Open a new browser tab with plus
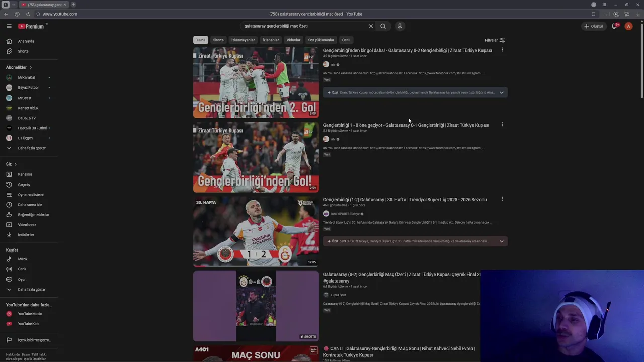 point(73,5)
